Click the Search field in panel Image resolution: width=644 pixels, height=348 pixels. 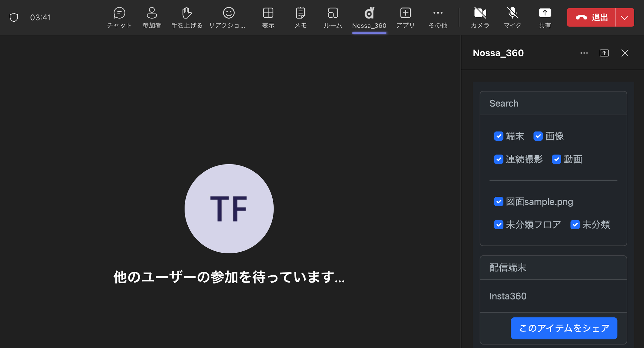(x=553, y=103)
